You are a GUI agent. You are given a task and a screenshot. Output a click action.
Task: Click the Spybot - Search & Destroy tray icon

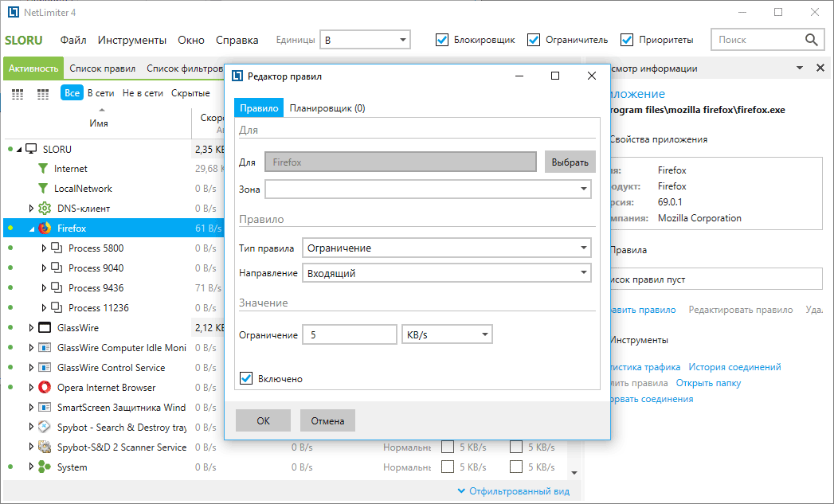tap(45, 428)
